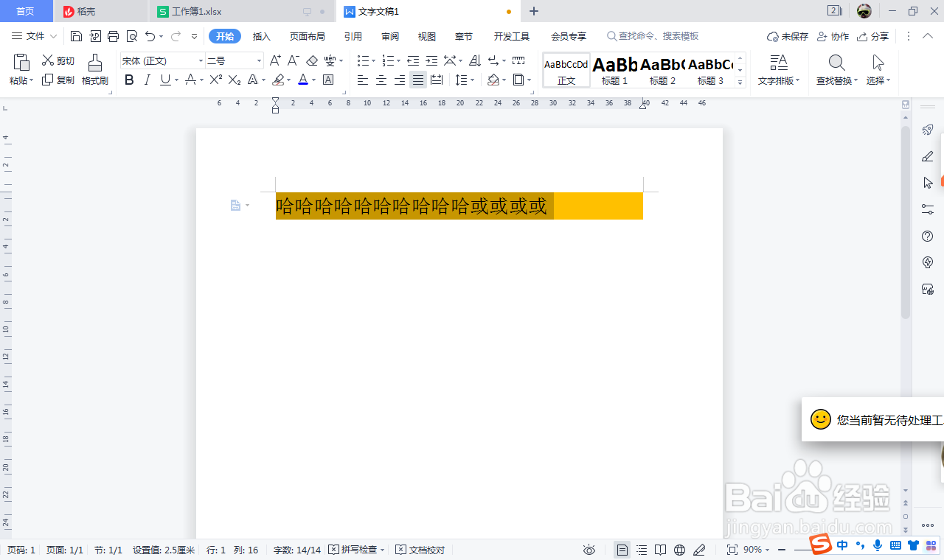The image size is (944, 560).
Task: Click the 分享 (Share) button
Action: (873, 36)
